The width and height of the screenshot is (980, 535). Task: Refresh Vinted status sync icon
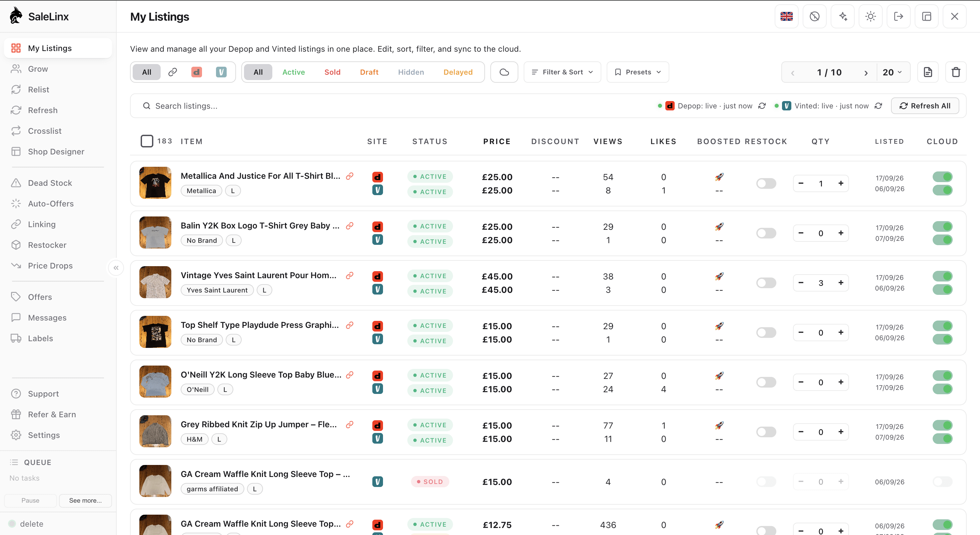click(878, 106)
